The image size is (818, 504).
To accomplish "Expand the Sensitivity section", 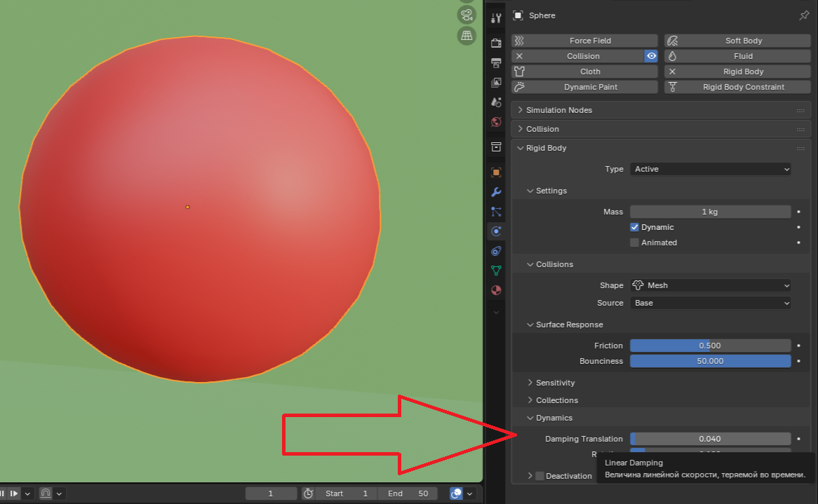I will 554,383.
